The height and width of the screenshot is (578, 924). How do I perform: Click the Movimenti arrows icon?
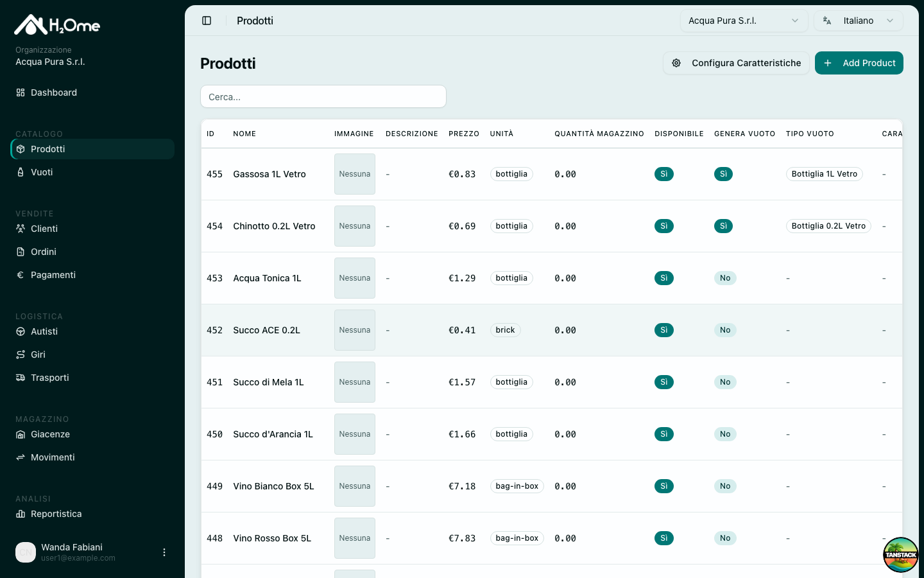21,457
